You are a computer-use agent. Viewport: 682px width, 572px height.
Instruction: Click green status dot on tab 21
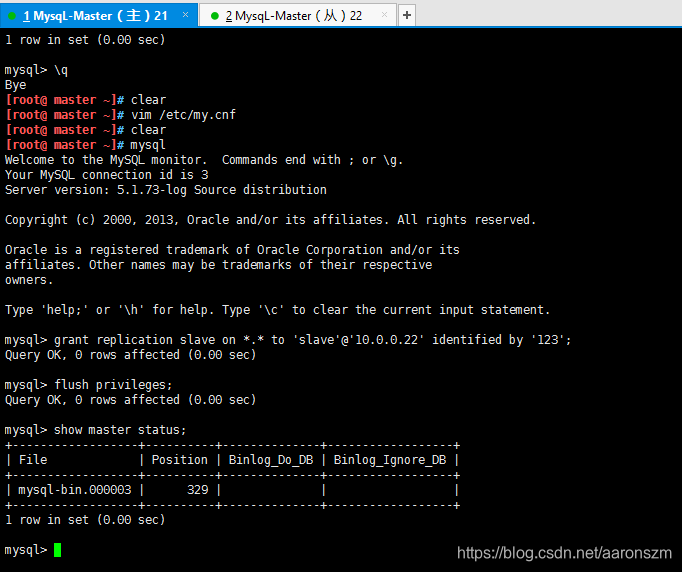[x=12, y=16]
